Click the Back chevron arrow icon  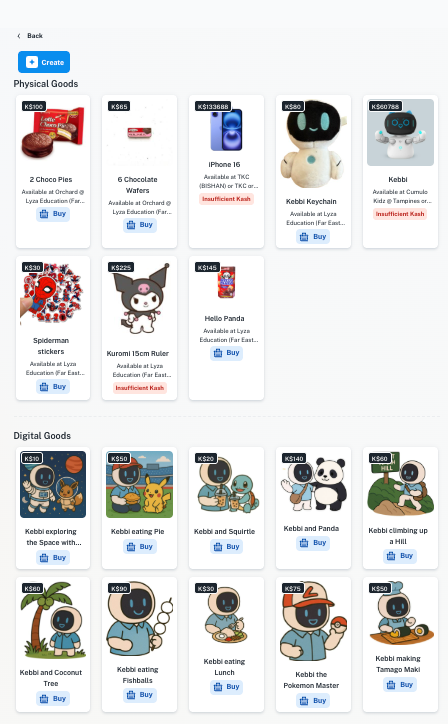(19, 36)
